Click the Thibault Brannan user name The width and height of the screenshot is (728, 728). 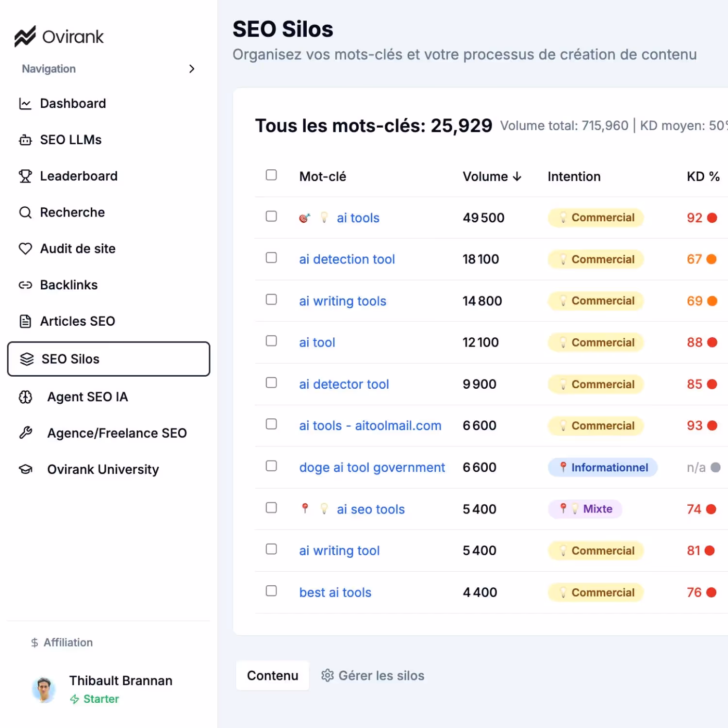121,680
